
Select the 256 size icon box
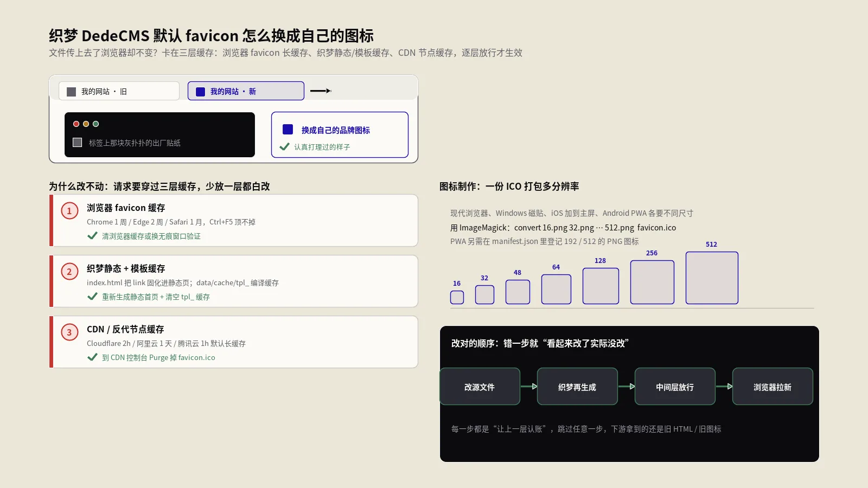click(652, 282)
